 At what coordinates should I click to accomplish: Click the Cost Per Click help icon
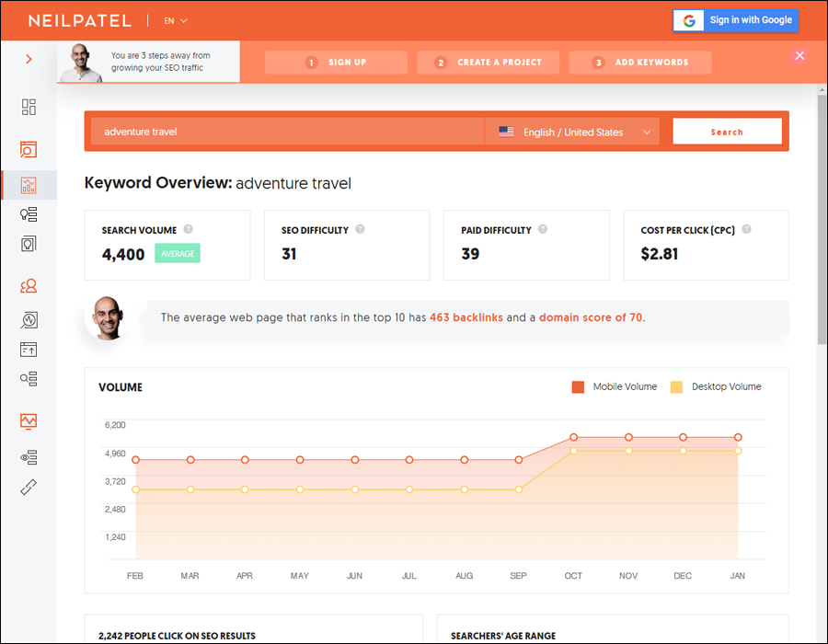(746, 229)
